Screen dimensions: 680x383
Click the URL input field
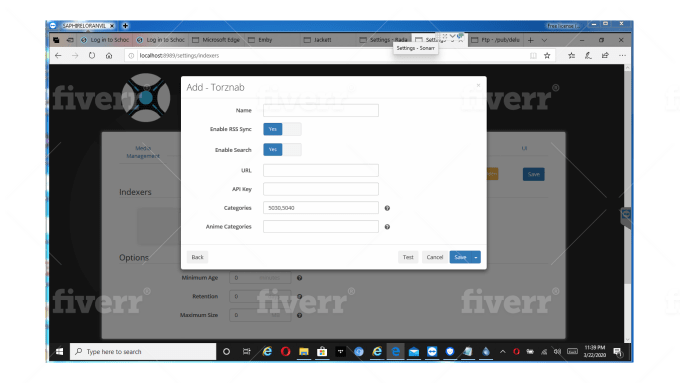tap(320, 170)
